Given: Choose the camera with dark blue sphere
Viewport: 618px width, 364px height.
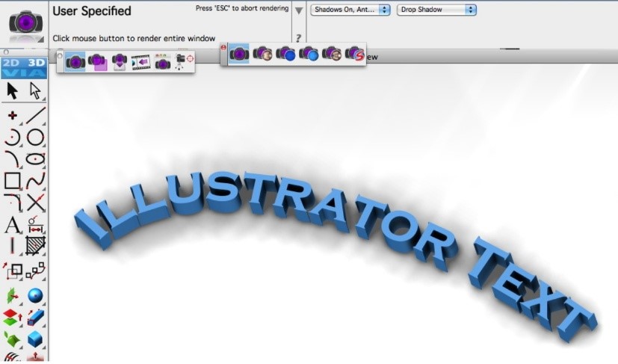Looking at the screenshot, I should [x=285, y=54].
